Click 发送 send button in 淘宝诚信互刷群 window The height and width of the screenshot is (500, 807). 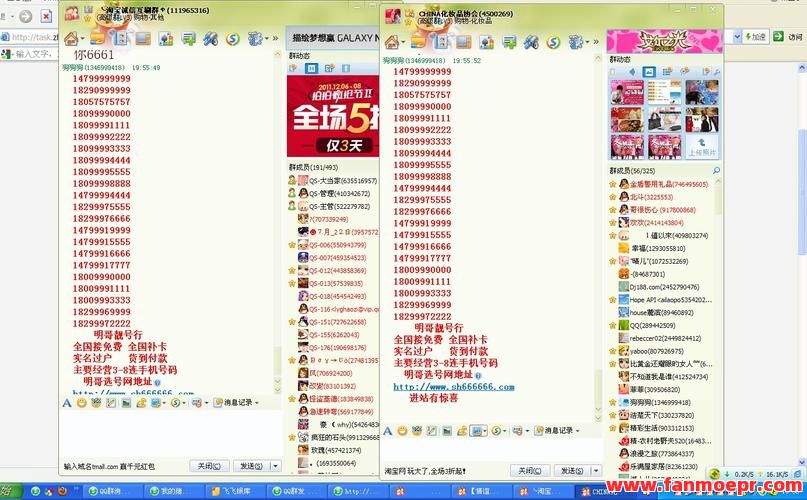251,466
